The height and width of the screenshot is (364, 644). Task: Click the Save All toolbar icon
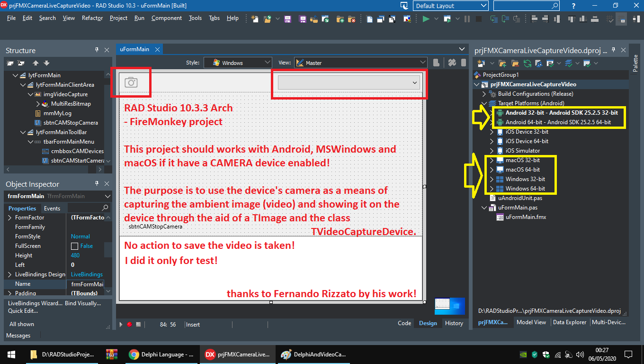[x=304, y=19]
